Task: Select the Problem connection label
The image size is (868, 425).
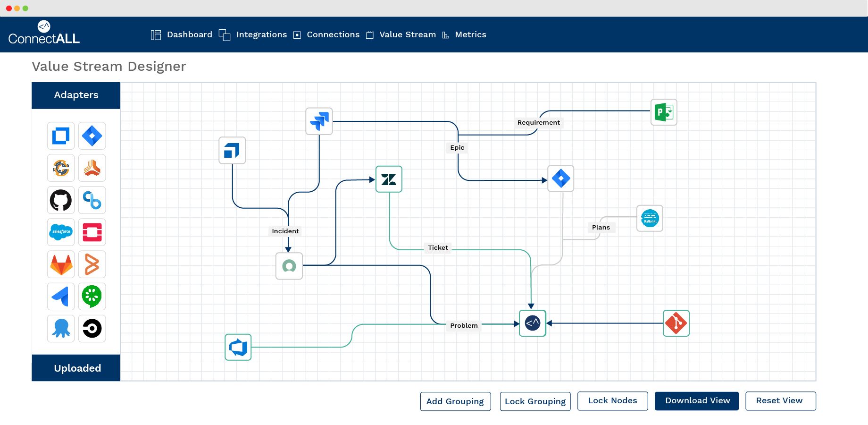Action: point(464,325)
